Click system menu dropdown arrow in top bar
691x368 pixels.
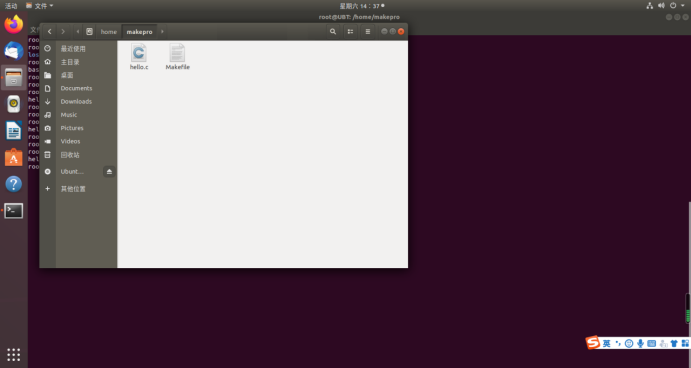tap(683, 6)
